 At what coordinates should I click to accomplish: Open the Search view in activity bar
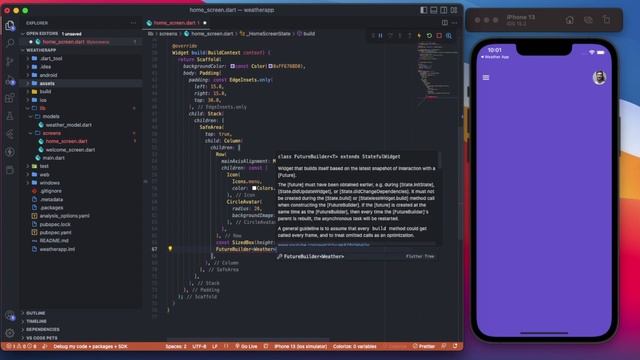point(10,43)
